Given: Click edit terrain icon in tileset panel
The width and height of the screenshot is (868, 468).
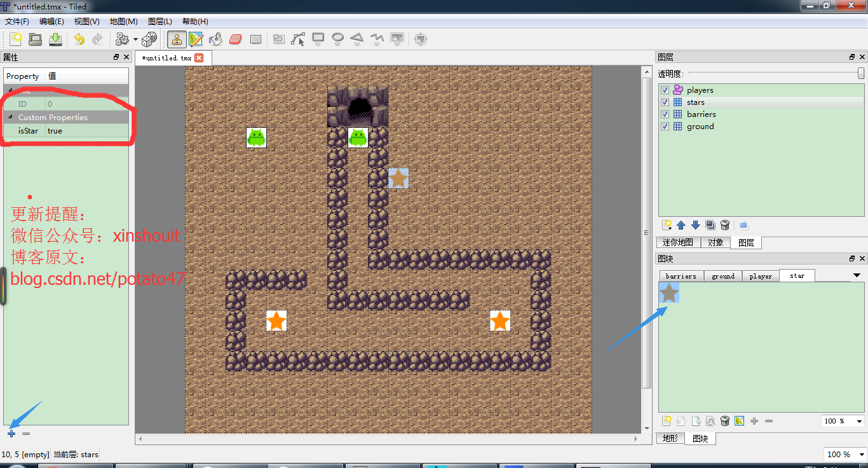Looking at the screenshot, I should (x=739, y=421).
